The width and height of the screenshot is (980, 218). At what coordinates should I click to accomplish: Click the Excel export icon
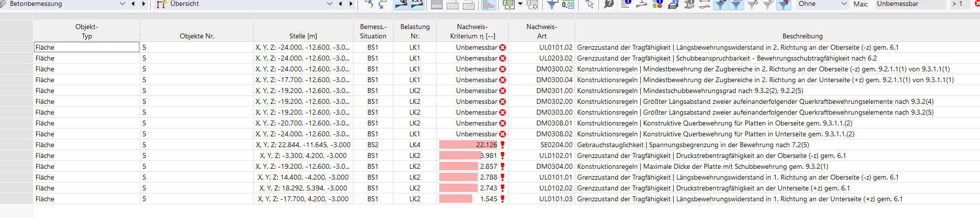(508, 4)
